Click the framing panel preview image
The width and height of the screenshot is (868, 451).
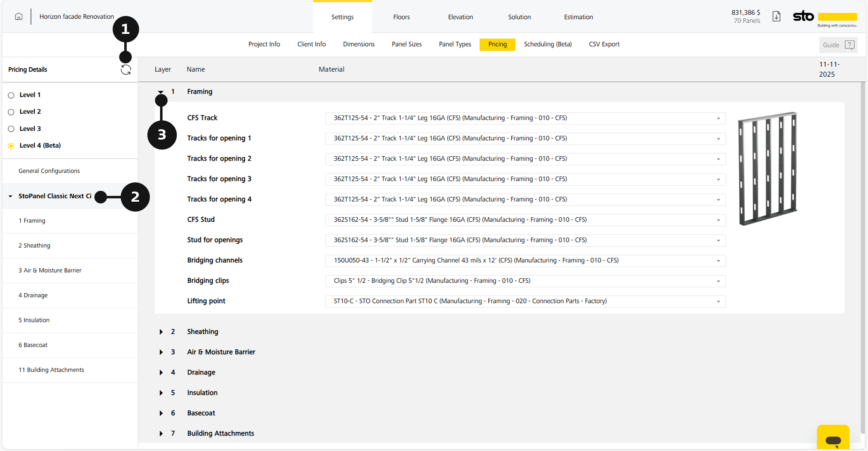(x=767, y=169)
